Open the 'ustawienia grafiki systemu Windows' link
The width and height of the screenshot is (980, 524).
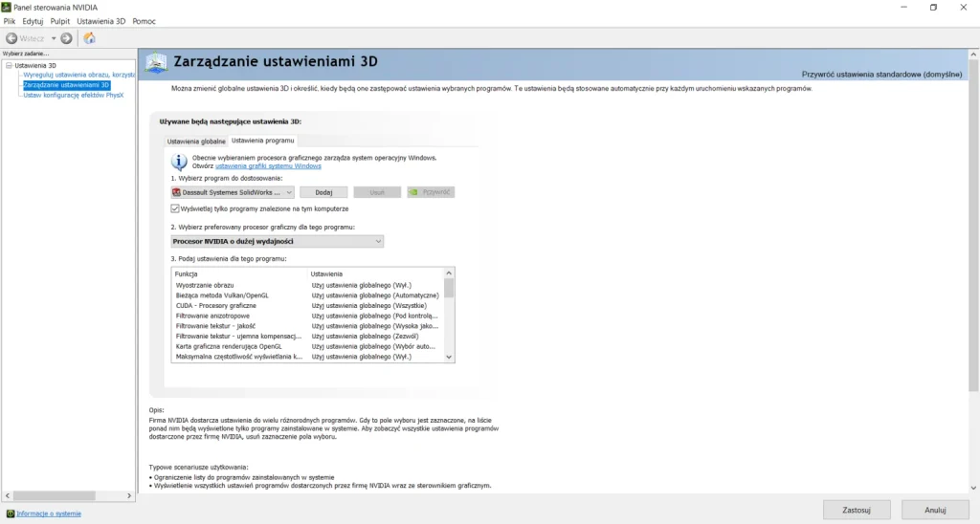tap(268, 165)
